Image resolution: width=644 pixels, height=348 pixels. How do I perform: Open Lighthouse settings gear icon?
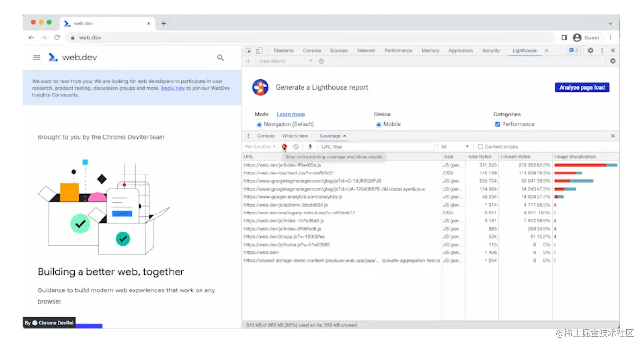tap(613, 61)
